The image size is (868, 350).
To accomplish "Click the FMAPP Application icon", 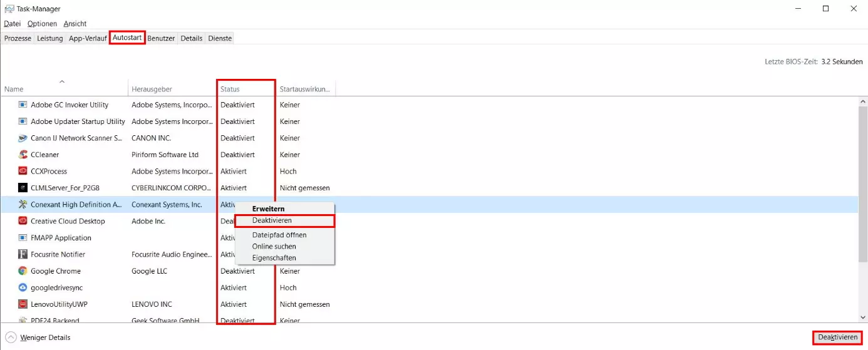I will coord(23,238).
